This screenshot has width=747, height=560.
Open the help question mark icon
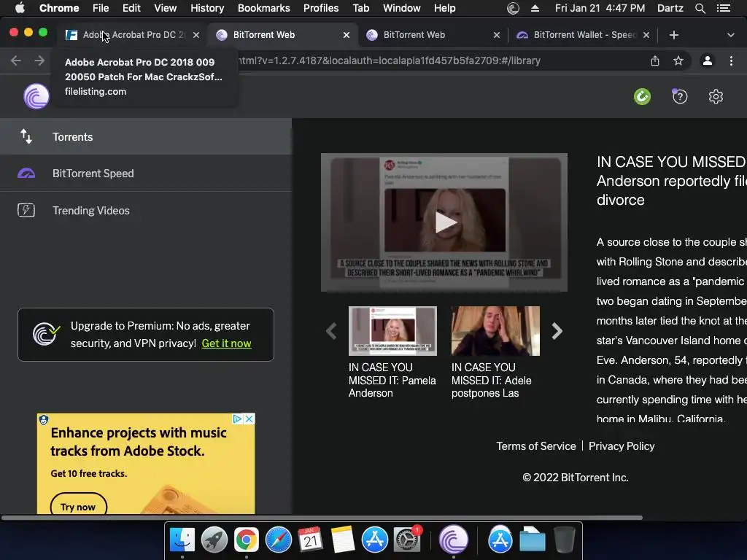(x=680, y=97)
